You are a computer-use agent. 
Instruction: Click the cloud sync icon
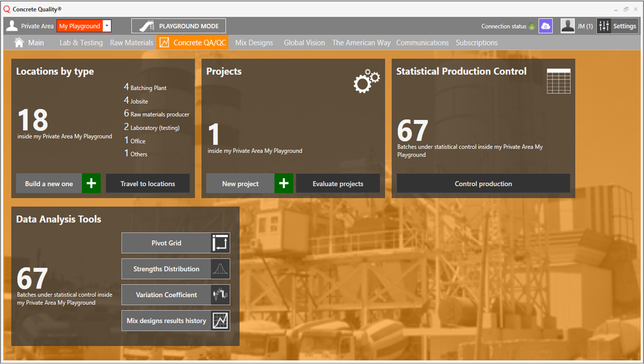(x=545, y=26)
